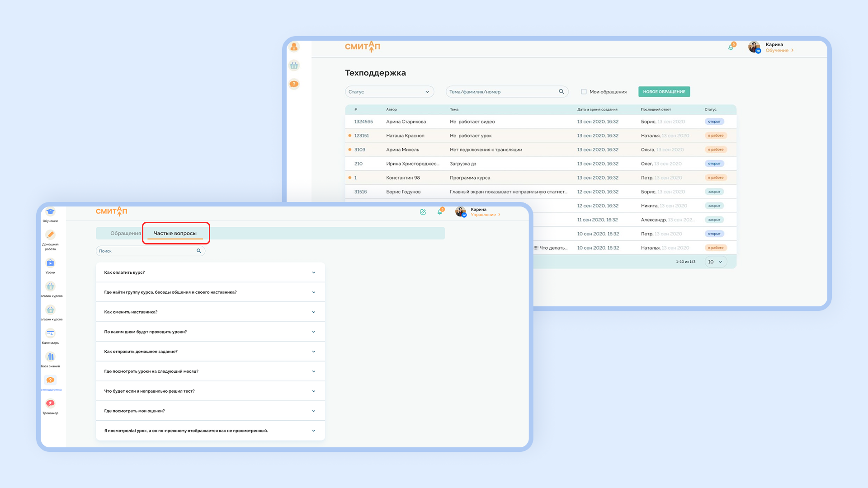
Task: Expand the Как оплатить курс? question
Action: click(x=210, y=272)
